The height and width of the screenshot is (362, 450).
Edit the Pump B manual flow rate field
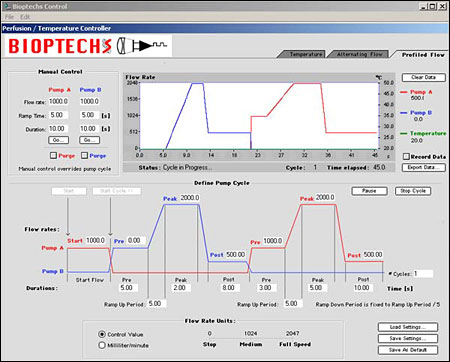pyautogui.click(x=89, y=101)
